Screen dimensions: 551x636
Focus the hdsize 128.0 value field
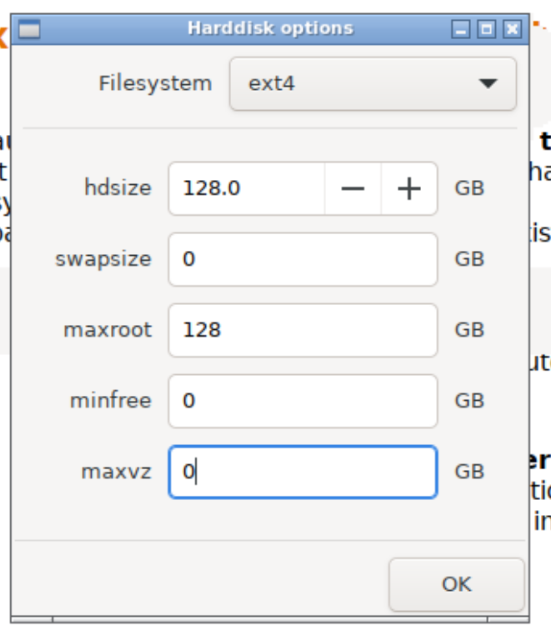pos(247,189)
